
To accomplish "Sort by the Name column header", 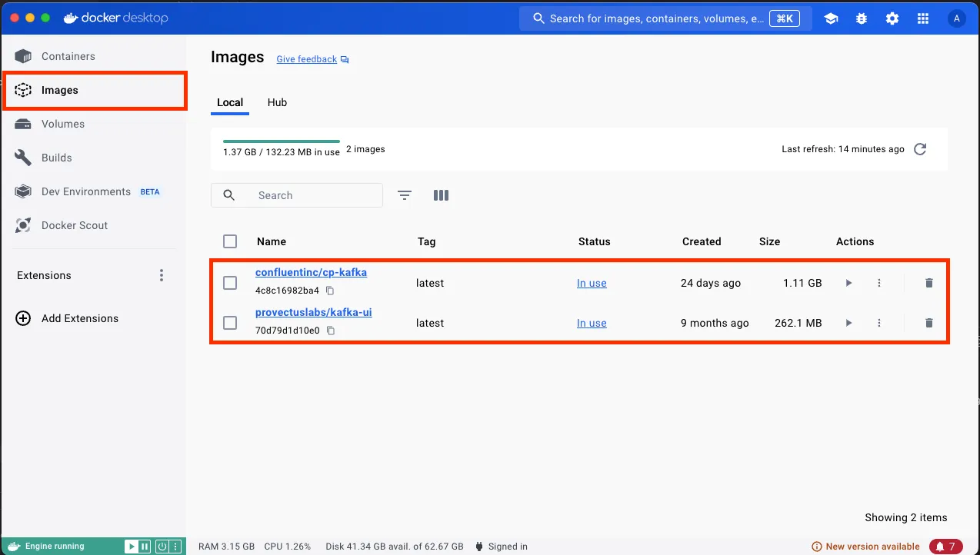I will coord(272,241).
